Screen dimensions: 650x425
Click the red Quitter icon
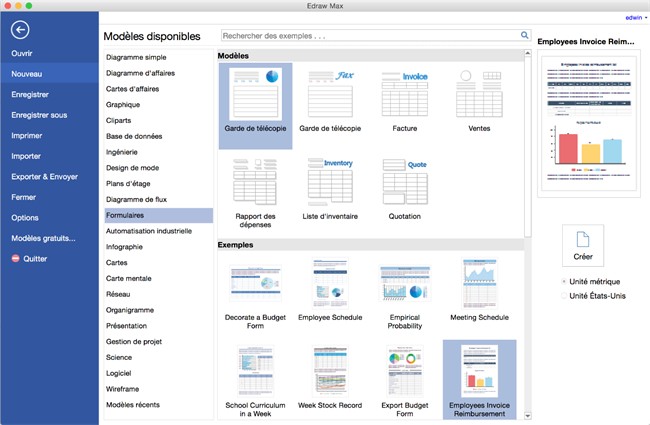(15, 258)
